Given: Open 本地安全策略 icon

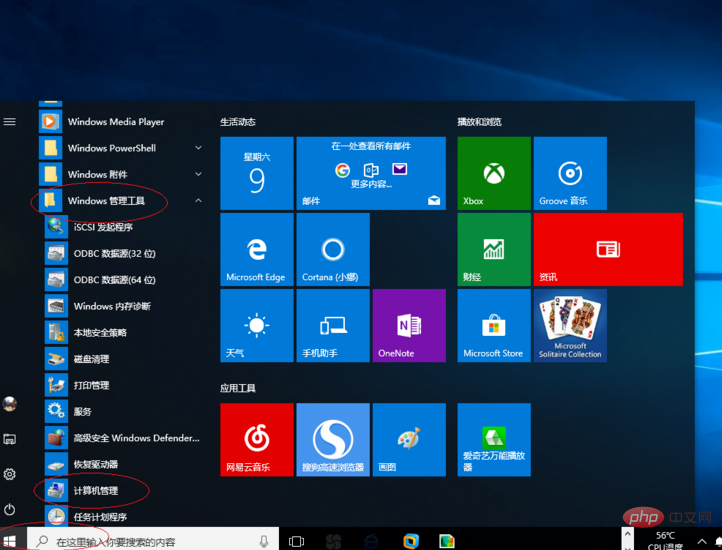Looking at the screenshot, I should point(56,332).
